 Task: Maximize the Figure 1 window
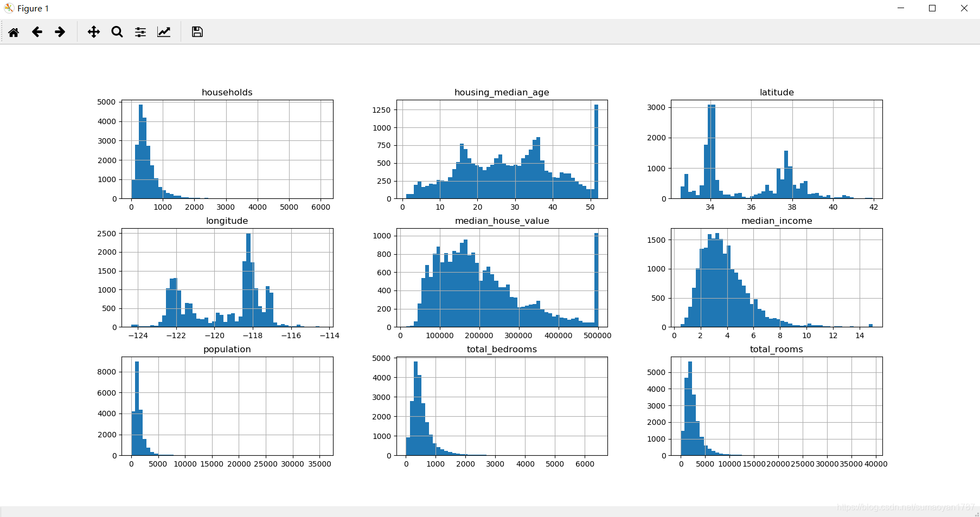pyautogui.click(x=932, y=8)
